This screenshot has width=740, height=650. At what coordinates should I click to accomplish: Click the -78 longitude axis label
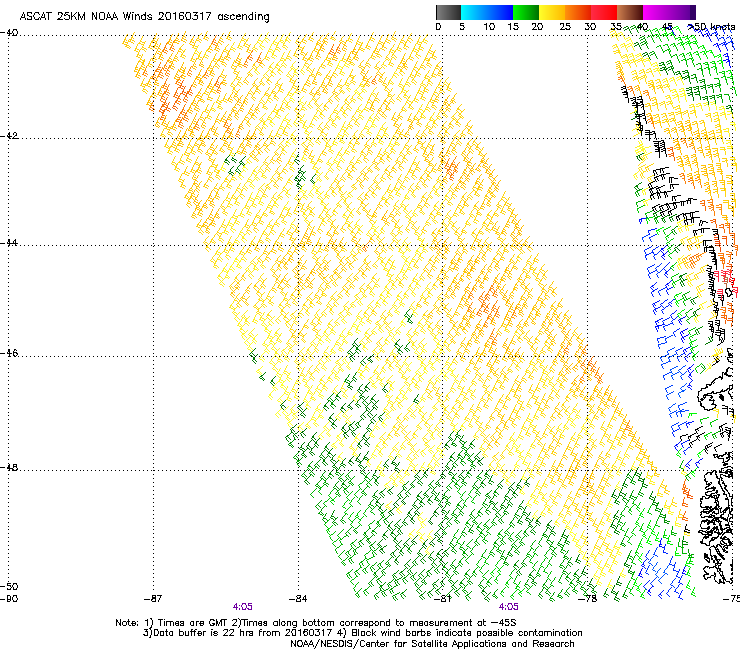point(588,599)
